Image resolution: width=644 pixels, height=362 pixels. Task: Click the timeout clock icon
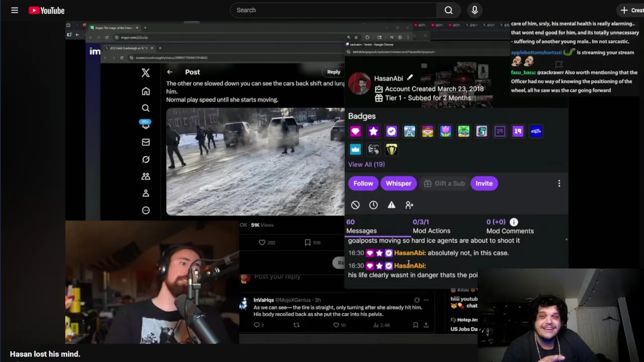pos(373,205)
